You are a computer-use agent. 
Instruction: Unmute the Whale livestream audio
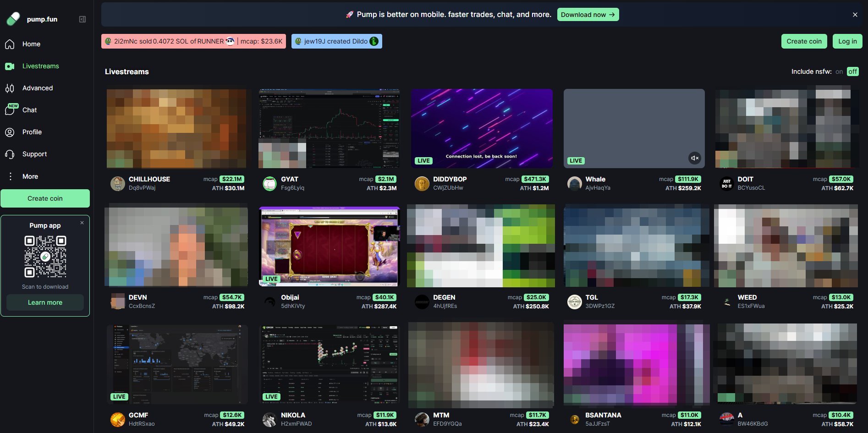click(x=694, y=158)
